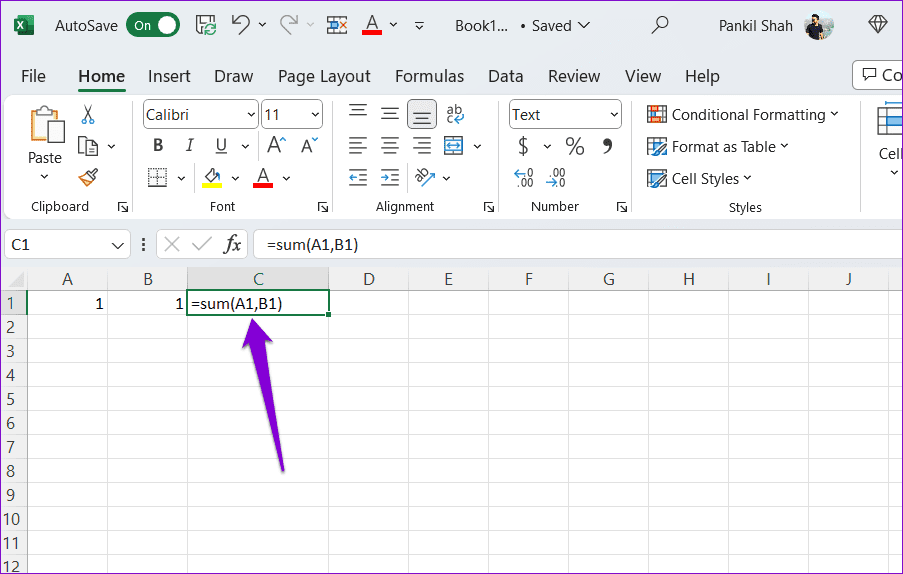This screenshot has width=903, height=574.
Task: Decrease the indent
Action: [358, 178]
